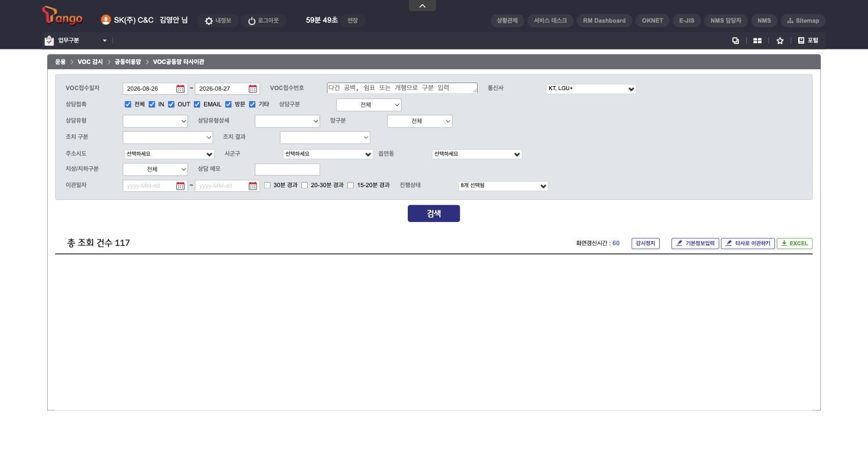Open calendar for 이관일자 end date
The height and width of the screenshot is (472, 868).
pyautogui.click(x=252, y=186)
